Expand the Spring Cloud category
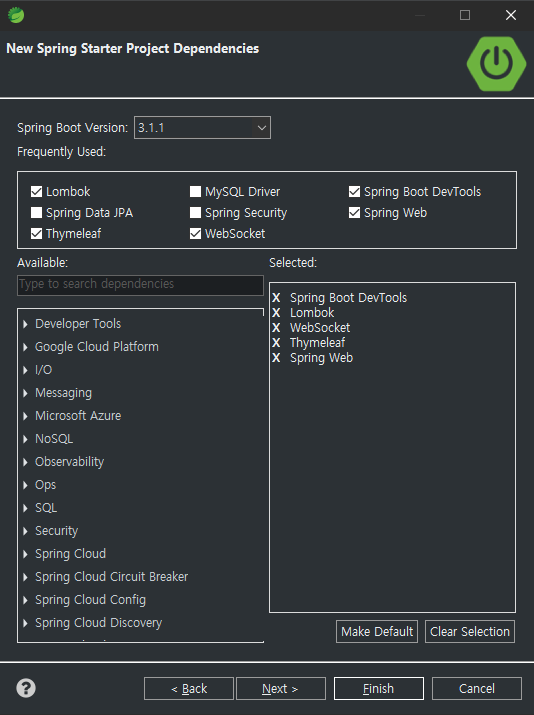 pyautogui.click(x=26, y=554)
